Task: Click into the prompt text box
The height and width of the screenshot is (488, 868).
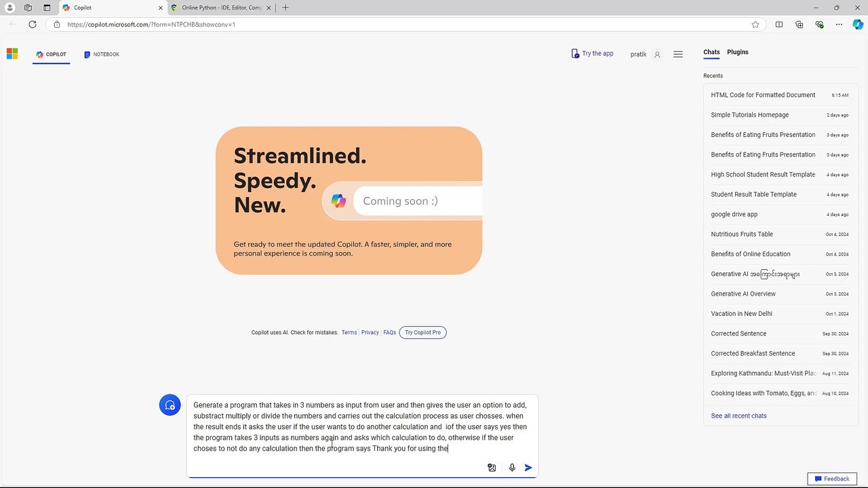Action: coord(362,427)
